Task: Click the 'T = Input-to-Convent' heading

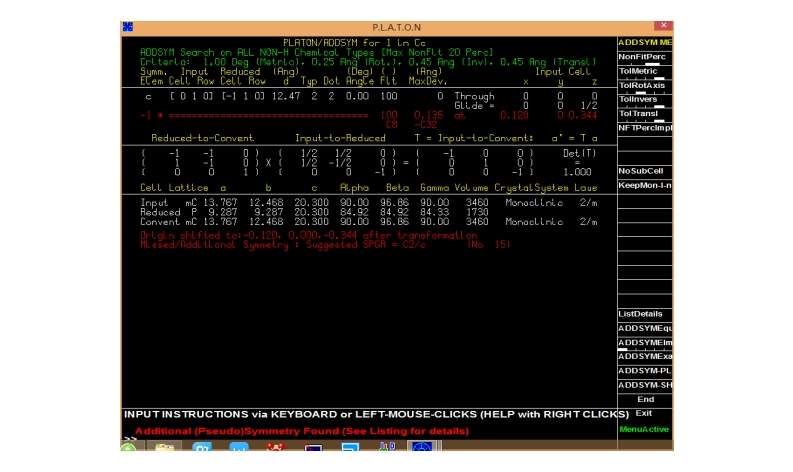Action: coord(473,138)
